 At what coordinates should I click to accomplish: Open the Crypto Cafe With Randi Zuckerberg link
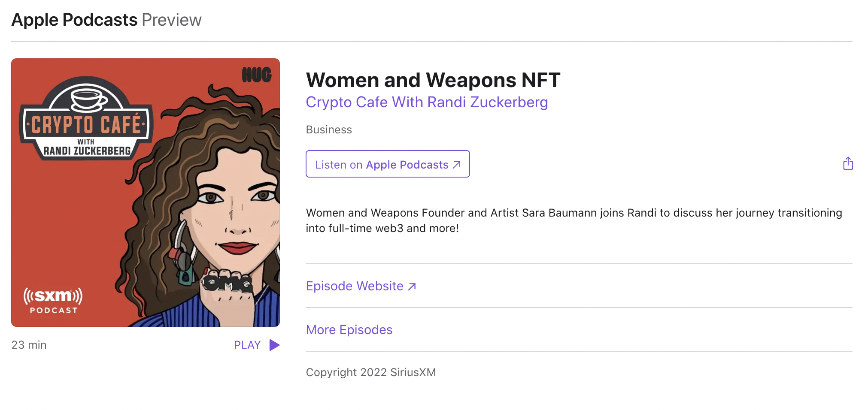(427, 102)
